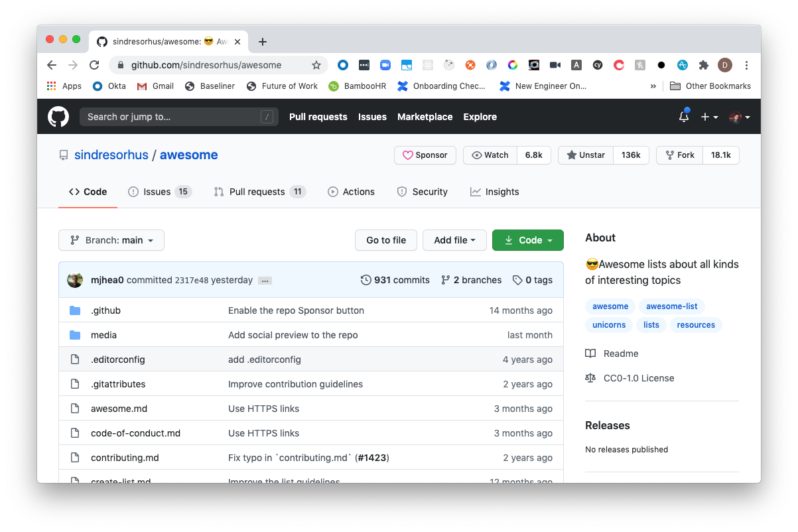Click Marketplace in top navigation

point(425,117)
